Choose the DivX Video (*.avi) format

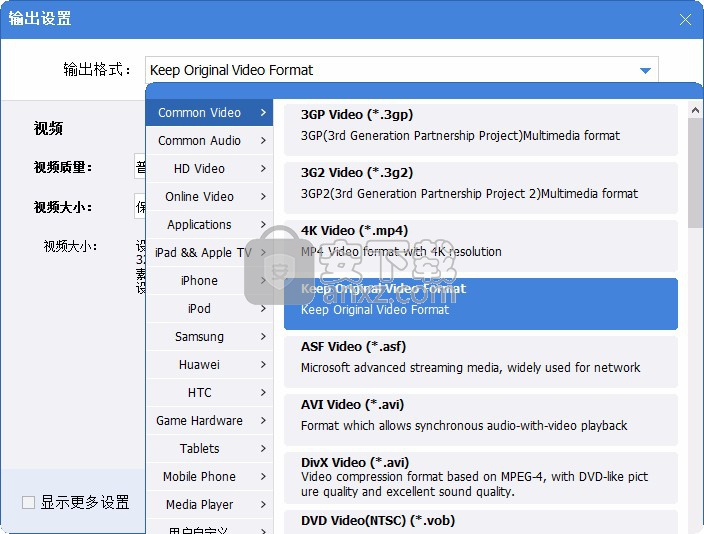(481, 477)
